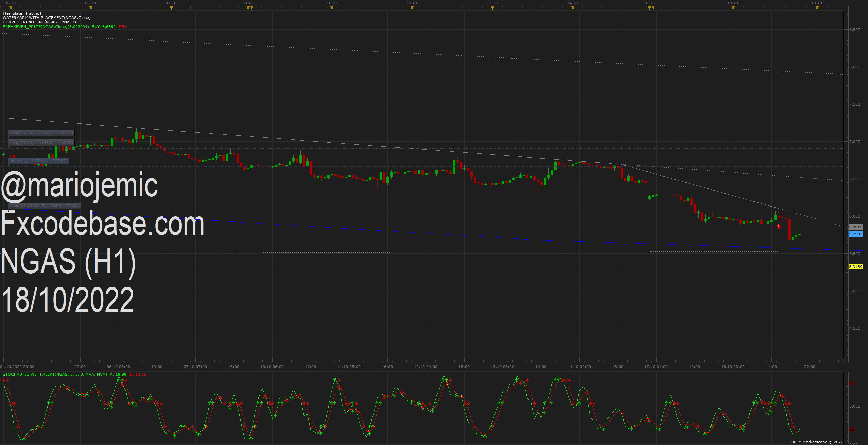Select the day marker triangle under 18.10

click(x=733, y=8)
